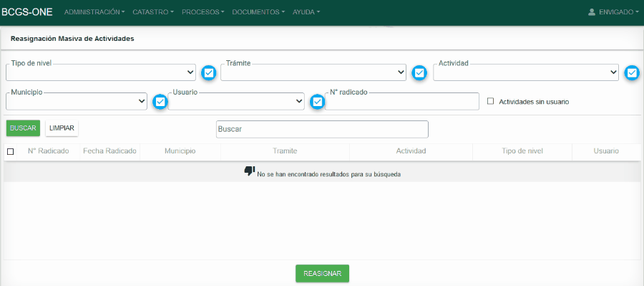Click the user avatar icon next to ENVIGADO
This screenshot has height=286, width=644.
click(x=592, y=12)
